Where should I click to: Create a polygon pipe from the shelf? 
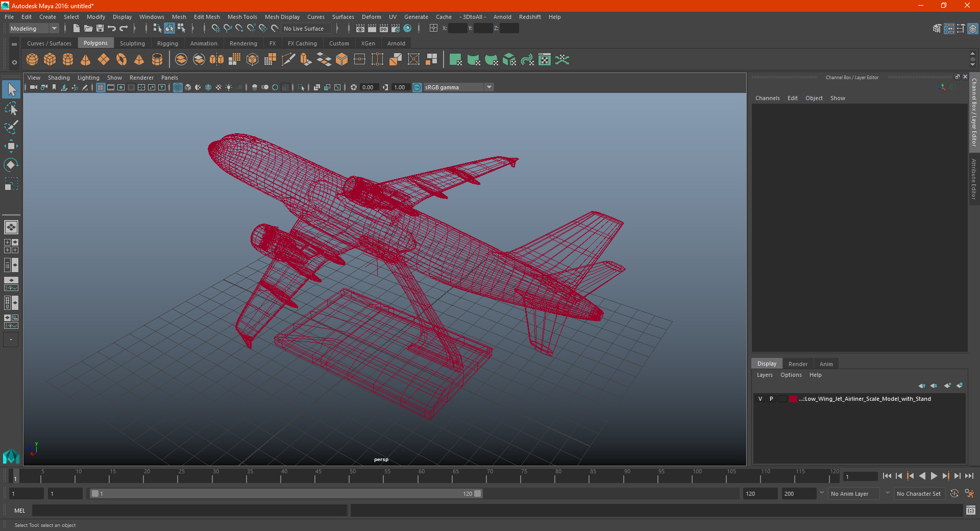click(x=157, y=60)
